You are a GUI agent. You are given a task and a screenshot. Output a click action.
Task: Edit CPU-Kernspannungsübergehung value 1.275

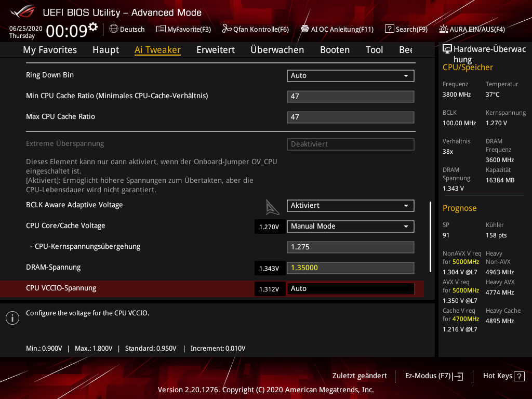pos(351,247)
